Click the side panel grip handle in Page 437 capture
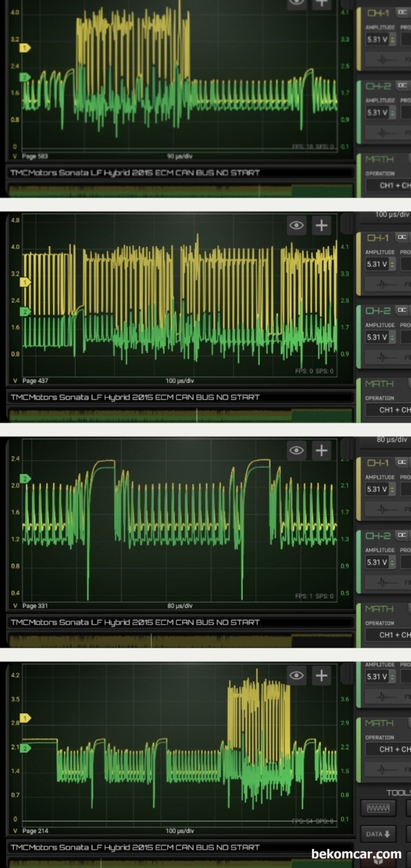 pos(347,223)
